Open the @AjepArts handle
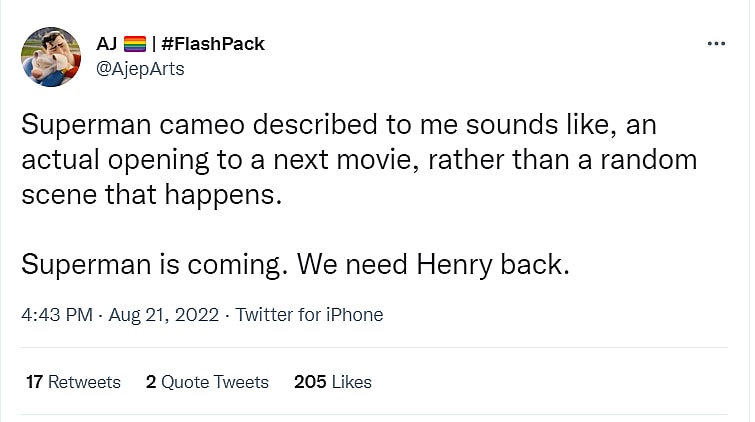Screen dimensions: 755x422 [x=140, y=69]
